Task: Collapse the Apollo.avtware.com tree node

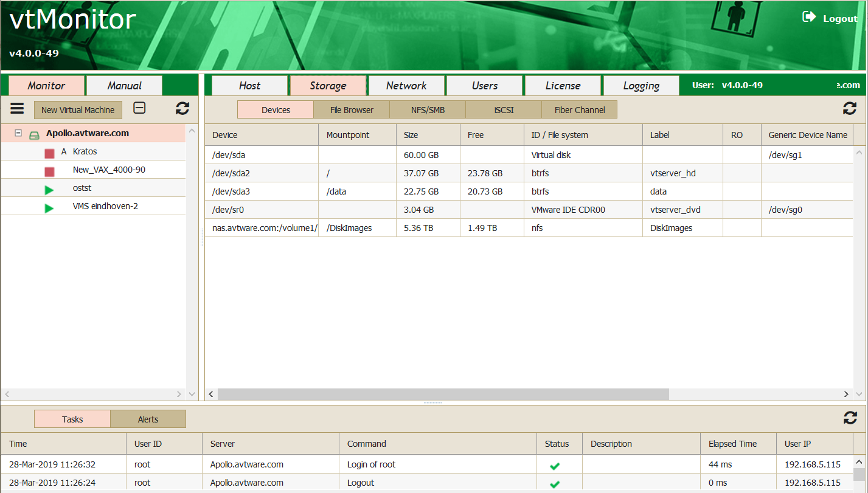Action: point(18,133)
